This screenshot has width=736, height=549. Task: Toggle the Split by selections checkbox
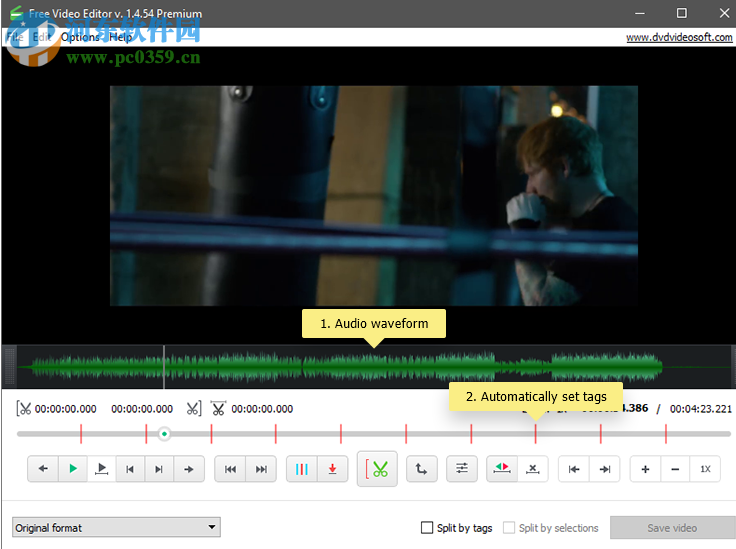coord(509,527)
